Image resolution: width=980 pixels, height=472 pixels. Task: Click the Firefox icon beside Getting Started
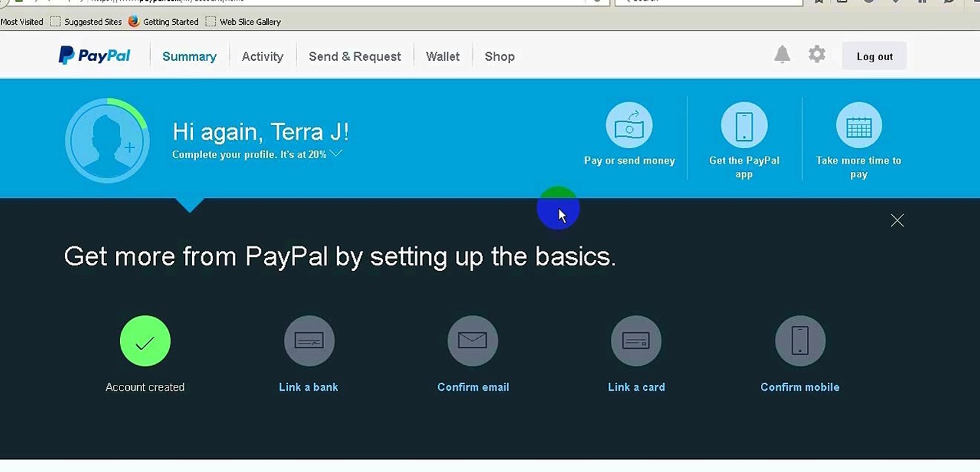click(x=134, y=21)
